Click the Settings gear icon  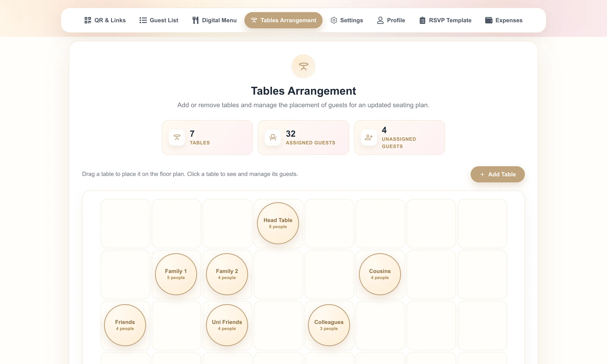[x=334, y=20]
